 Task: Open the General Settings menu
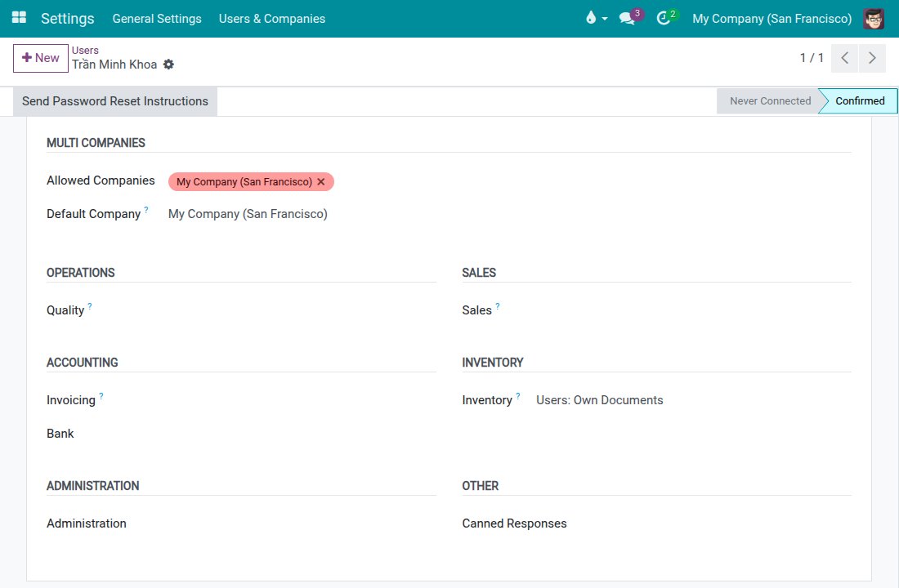click(157, 18)
